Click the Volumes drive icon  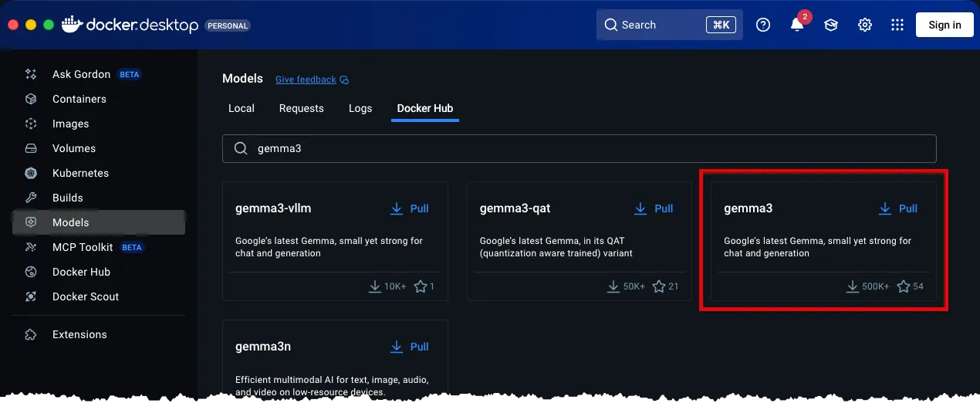[x=31, y=148]
